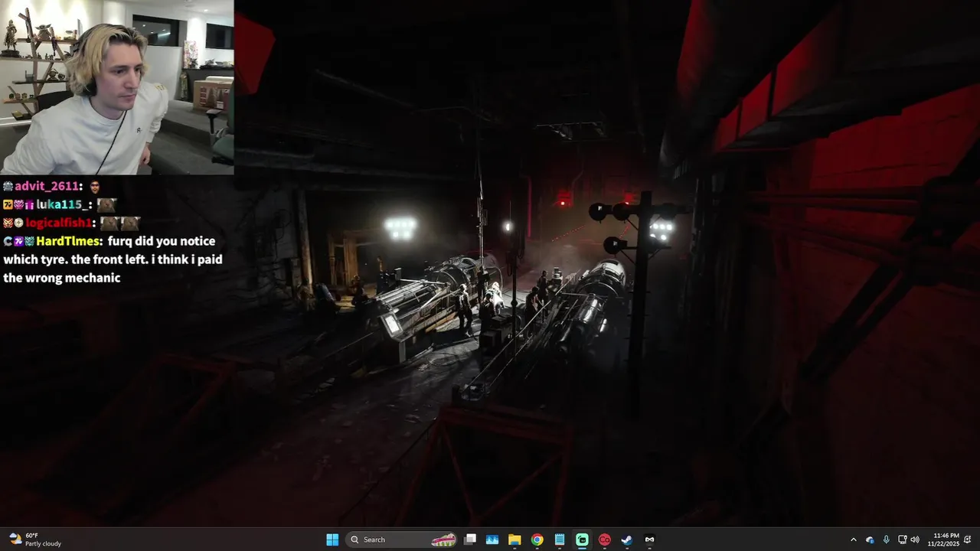Click the microphone tray icon
The image size is (980, 551).
coord(886,540)
